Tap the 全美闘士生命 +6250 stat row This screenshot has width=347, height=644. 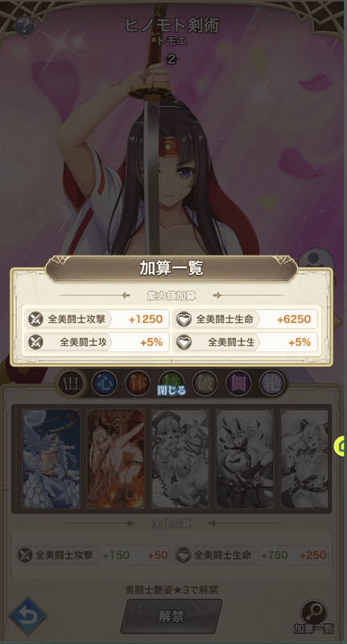tap(246, 319)
